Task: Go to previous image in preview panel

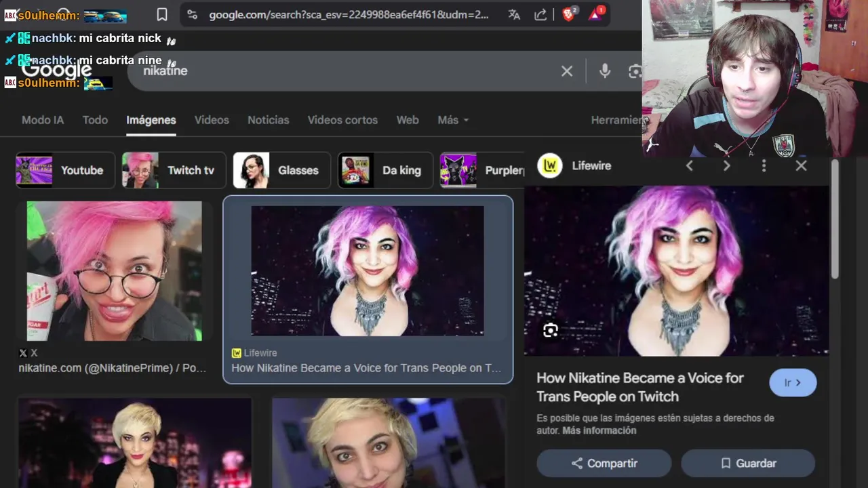Action: coord(690,165)
